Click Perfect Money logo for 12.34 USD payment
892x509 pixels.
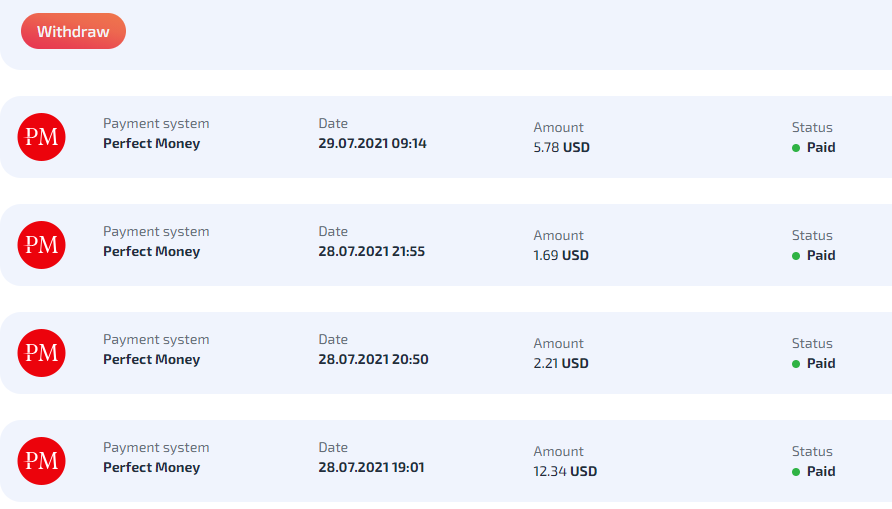[42, 461]
